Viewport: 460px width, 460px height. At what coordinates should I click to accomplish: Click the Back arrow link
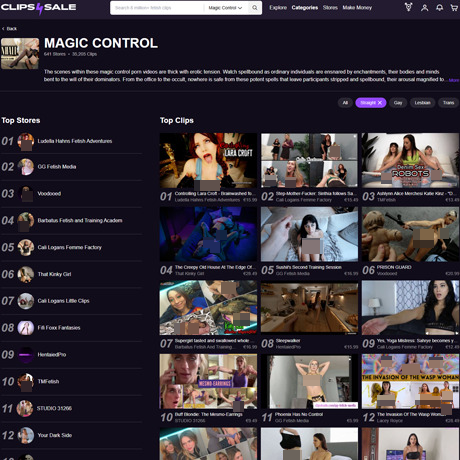(9, 29)
